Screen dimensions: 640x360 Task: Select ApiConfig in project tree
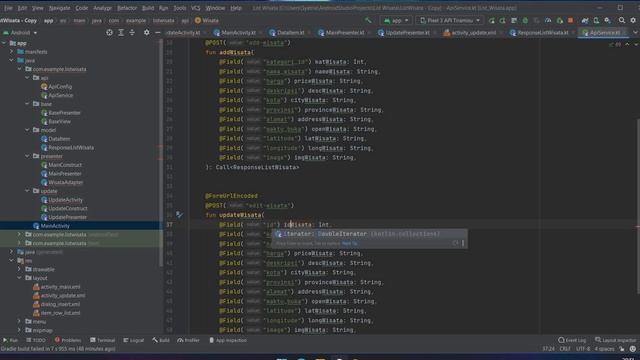pyautogui.click(x=56, y=87)
